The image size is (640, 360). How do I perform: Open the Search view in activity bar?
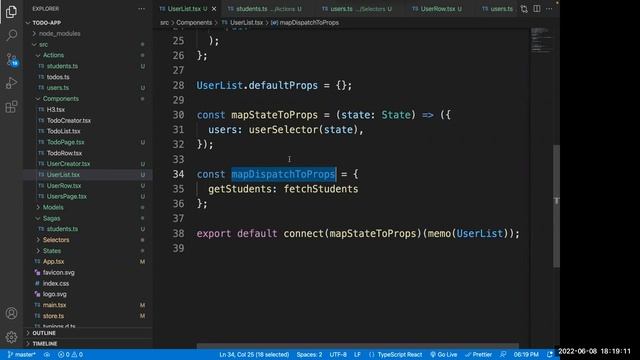tap(11, 35)
